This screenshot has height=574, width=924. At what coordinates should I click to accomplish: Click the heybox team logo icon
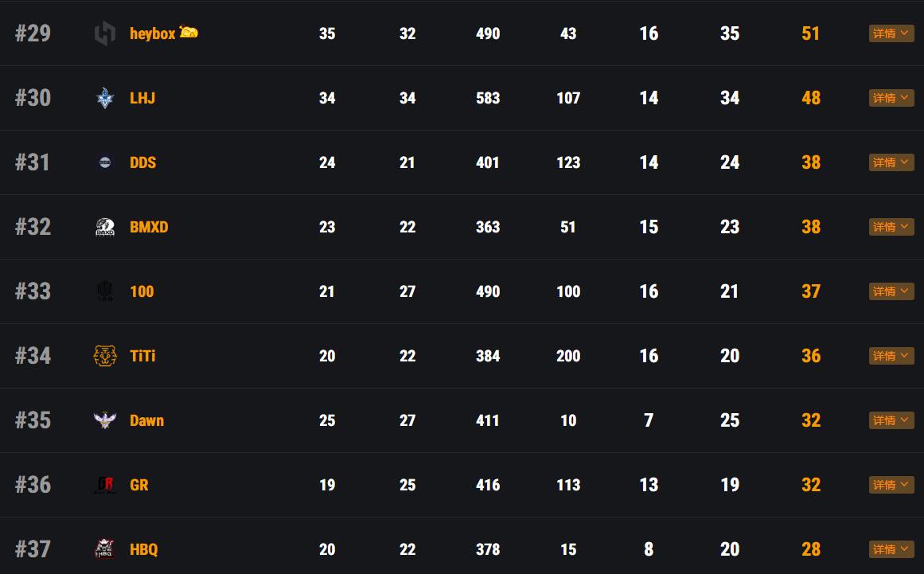pyautogui.click(x=105, y=33)
